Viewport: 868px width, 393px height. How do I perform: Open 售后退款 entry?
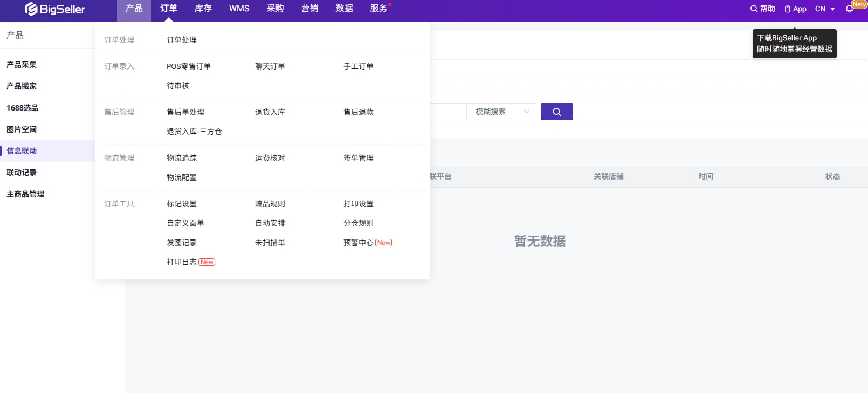pyautogui.click(x=359, y=112)
